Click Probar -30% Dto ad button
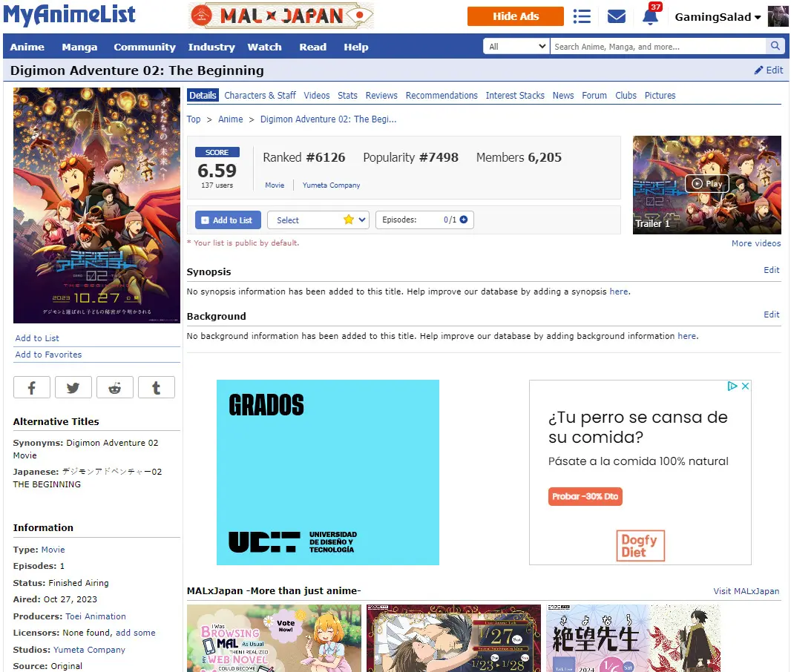The height and width of the screenshot is (672, 791). pos(585,496)
